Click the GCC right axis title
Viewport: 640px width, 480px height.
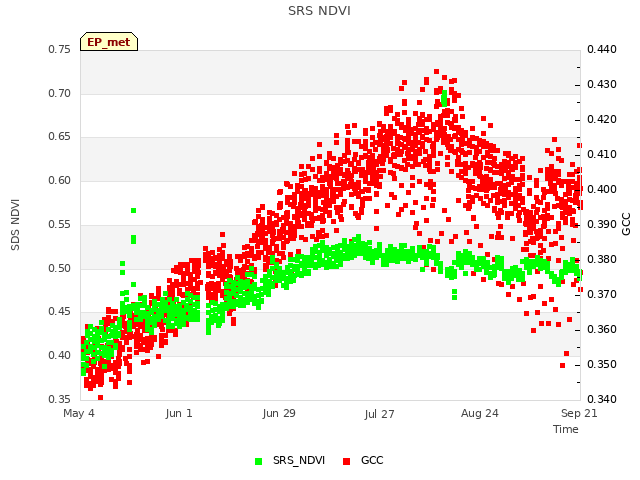pyautogui.click(x=626, y=224)
